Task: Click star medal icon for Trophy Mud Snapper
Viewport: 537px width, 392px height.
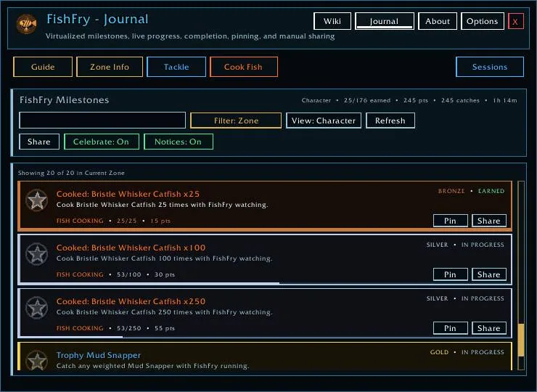Action: [36, 360]
